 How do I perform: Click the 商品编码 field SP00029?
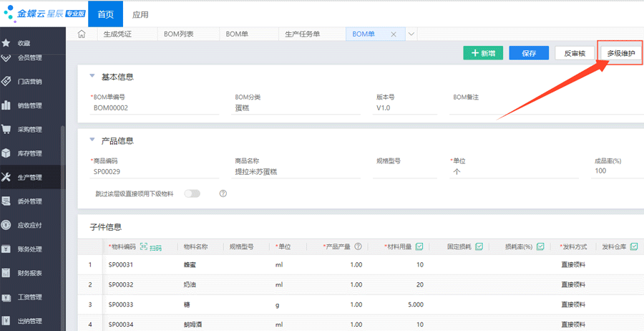(155, 172)
